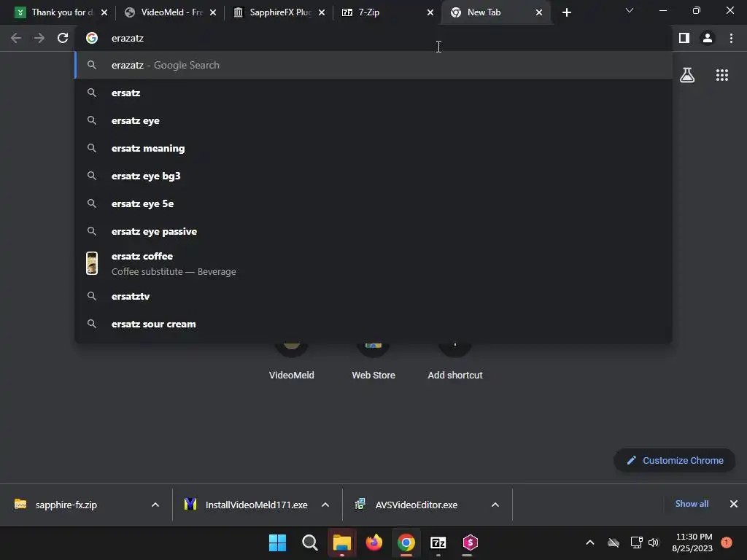Close the VideoMeld tab
The height and width of the screenshot is (560, 747).
coord(213,12)
